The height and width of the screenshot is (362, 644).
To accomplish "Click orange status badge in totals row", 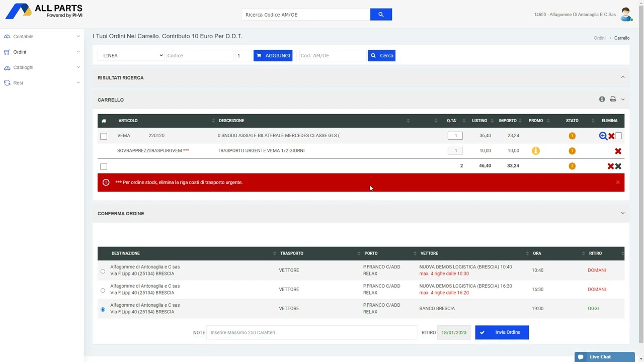I will [x=572, y=166].
